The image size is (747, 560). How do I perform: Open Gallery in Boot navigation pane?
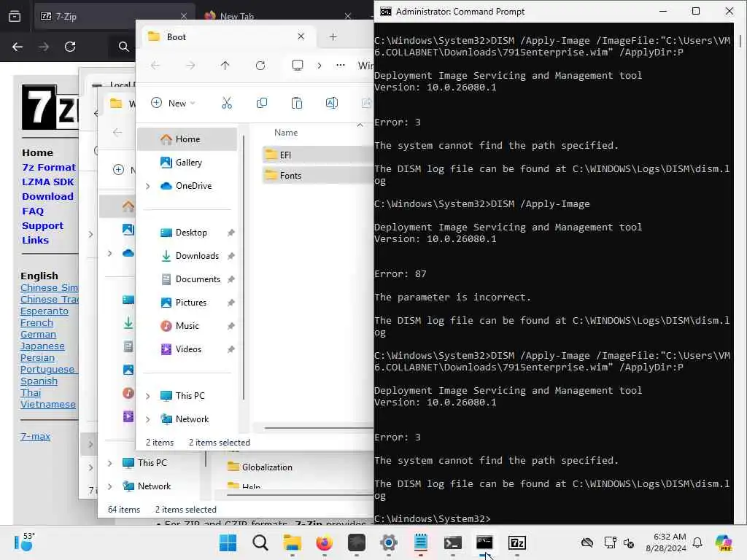click(189, 163)
